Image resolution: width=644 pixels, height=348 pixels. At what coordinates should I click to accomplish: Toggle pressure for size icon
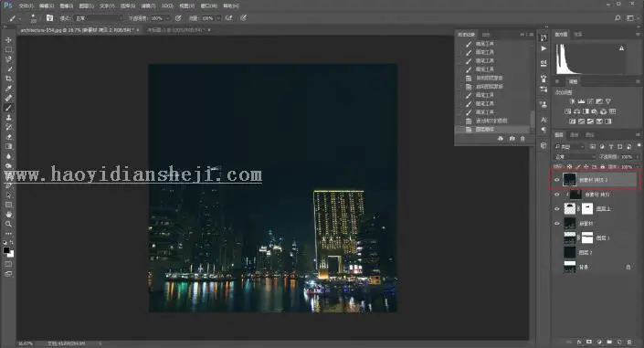(244, 18)
